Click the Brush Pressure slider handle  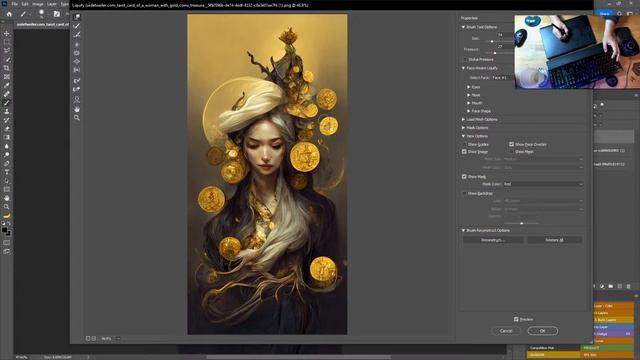click(x=495, y=53)
